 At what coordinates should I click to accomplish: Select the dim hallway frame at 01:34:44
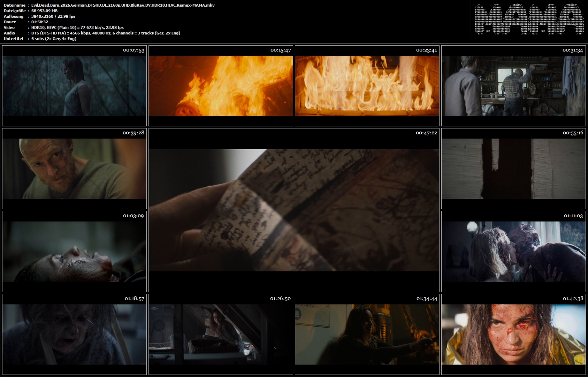[x=367, y=334]
